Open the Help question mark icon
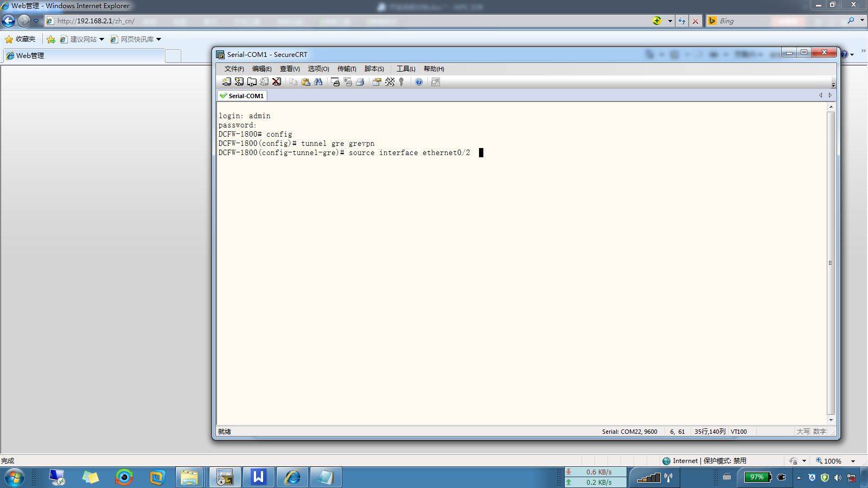The image size is (868, 488). tap(419, 82)
